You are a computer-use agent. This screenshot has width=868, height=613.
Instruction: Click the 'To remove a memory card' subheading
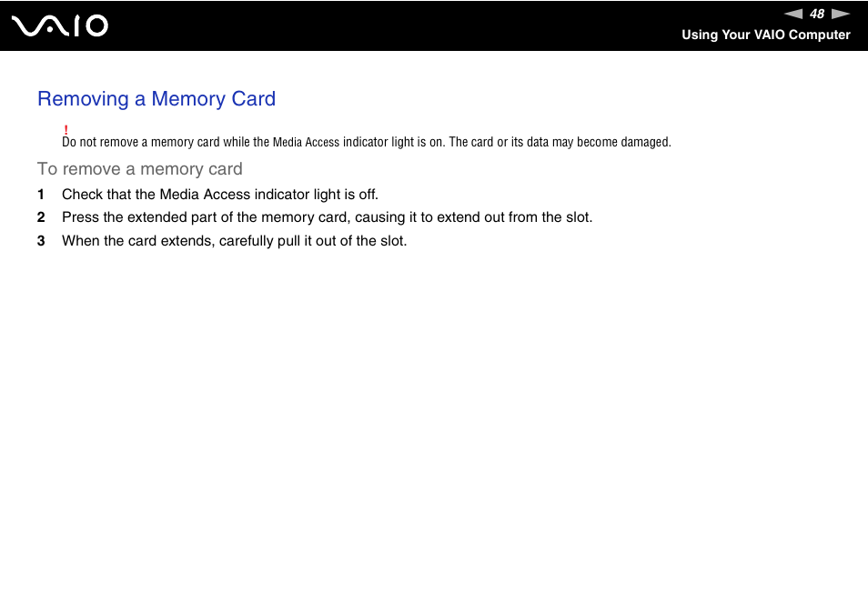pyautogui.click(x=139, y=169)
